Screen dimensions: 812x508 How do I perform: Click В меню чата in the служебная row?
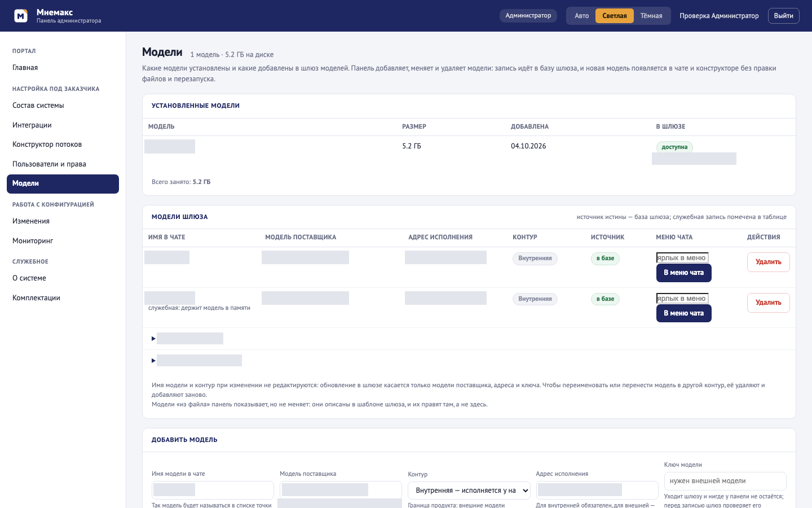(x=684, y=313)
